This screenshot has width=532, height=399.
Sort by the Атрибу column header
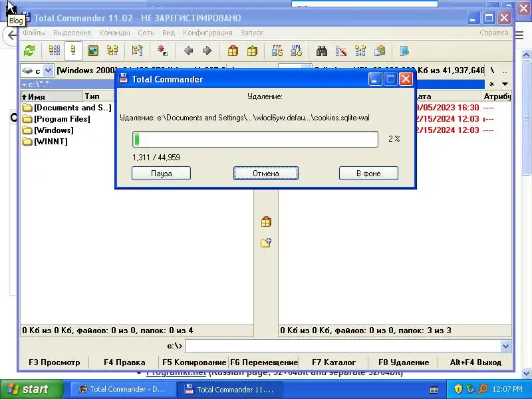(496, 96)
